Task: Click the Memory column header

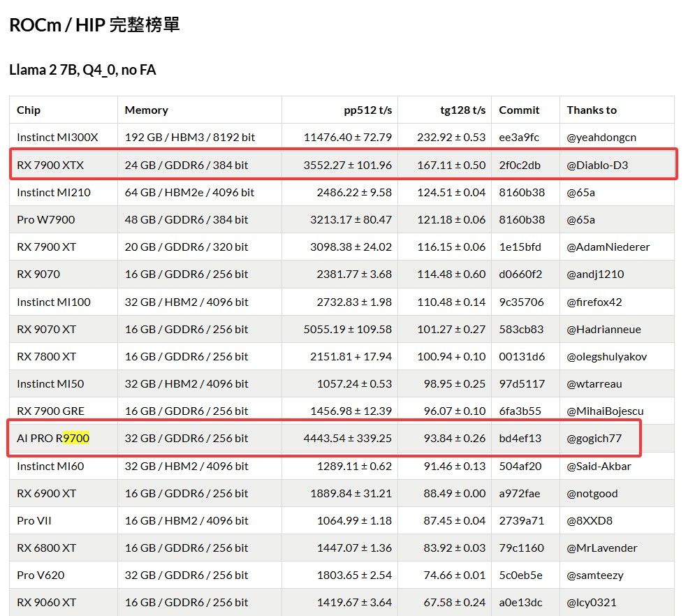Action: (x=146, y=110)
